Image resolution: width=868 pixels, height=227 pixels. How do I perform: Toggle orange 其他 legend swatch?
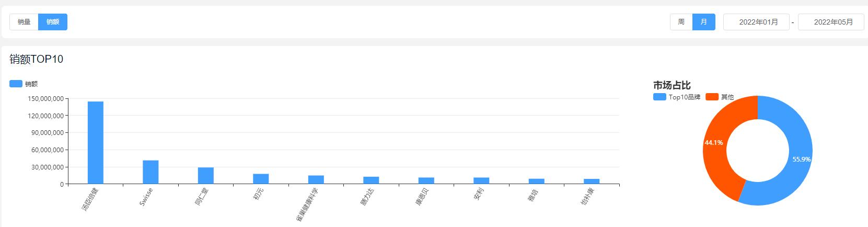click(712, 97)
